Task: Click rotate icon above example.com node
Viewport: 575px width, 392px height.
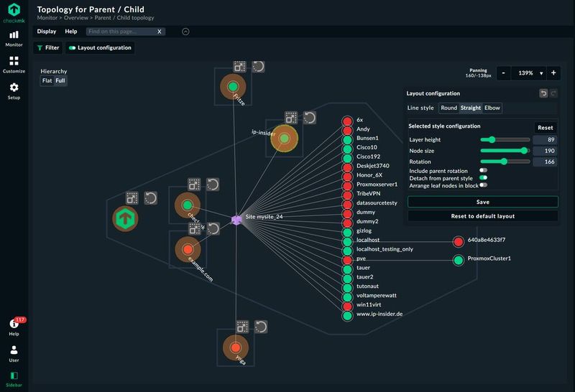Action: click(x=213, y=228)
